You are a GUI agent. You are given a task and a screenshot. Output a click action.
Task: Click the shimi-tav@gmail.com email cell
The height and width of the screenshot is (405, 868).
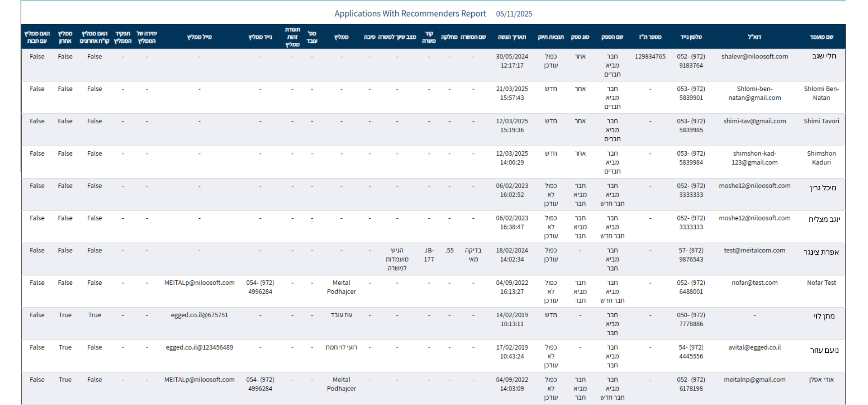754,121
